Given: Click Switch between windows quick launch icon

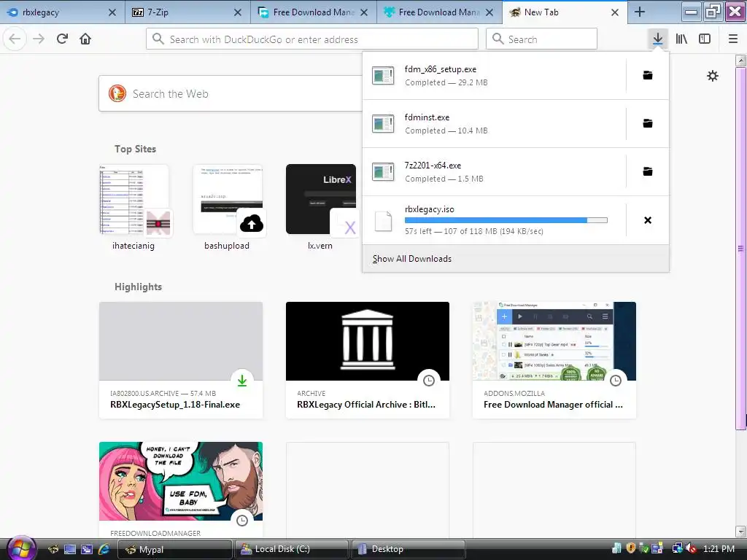Looking at the screenshot, I should pos(86,550).
